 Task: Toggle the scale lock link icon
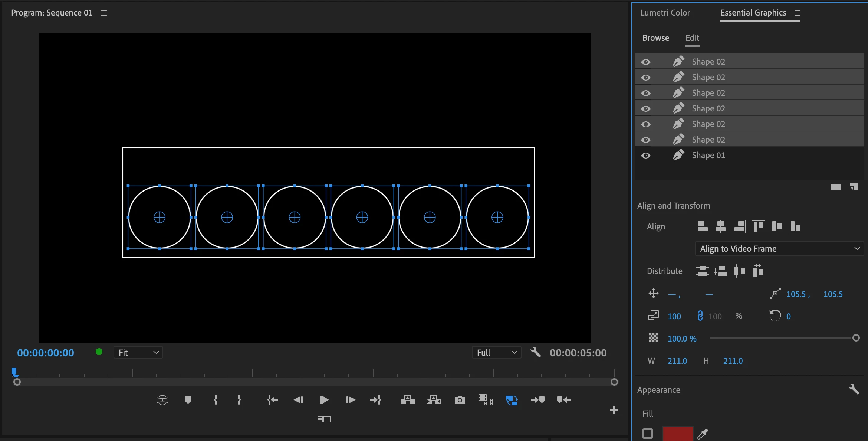(700, 316)
